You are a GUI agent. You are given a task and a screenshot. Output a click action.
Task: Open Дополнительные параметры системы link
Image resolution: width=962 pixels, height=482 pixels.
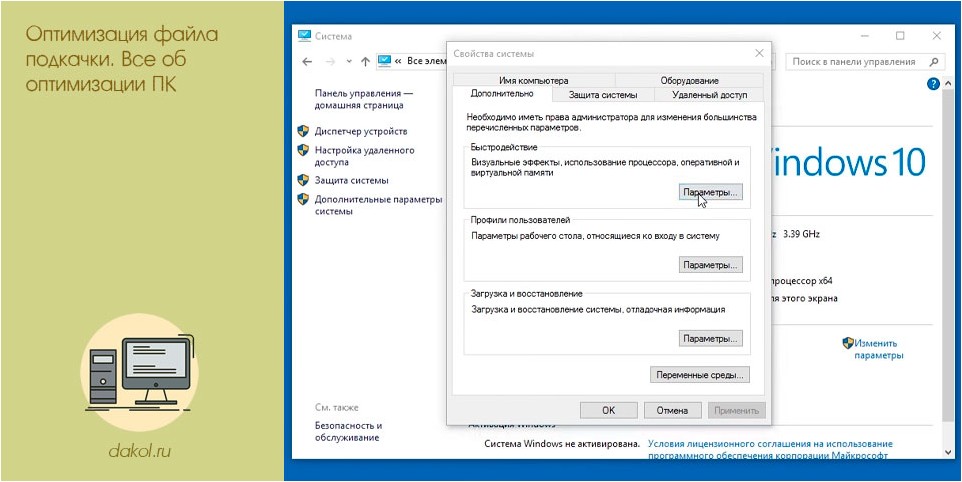coord(378,205)
